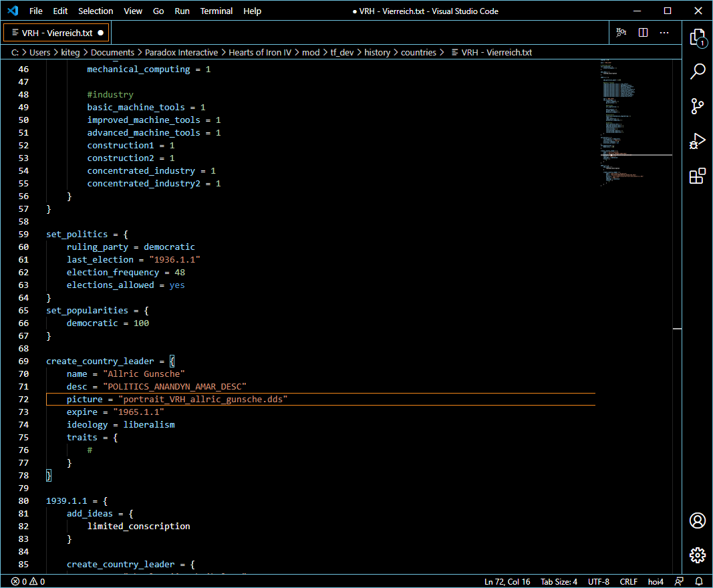Click the file name breadcrumb VRH - Vierreich.txt

coord(492,52)
